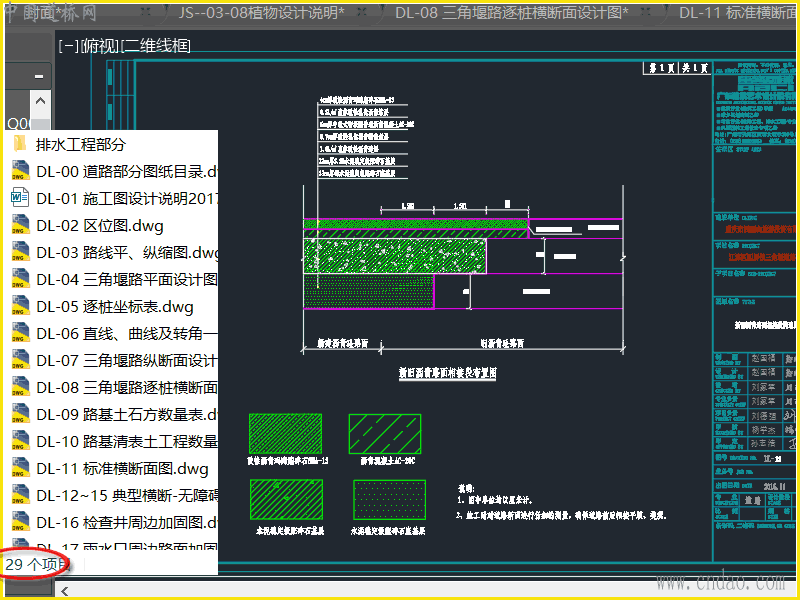Switch to JS--03-08植物设计说明 drawing tab
The image size is (800, 600).
click(x=261, y=13)
